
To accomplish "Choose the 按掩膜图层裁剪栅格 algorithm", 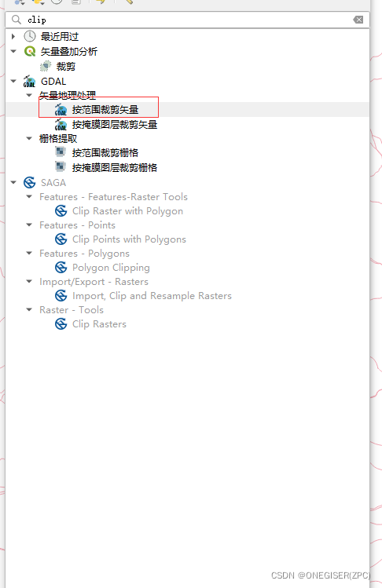I will 115,167.
